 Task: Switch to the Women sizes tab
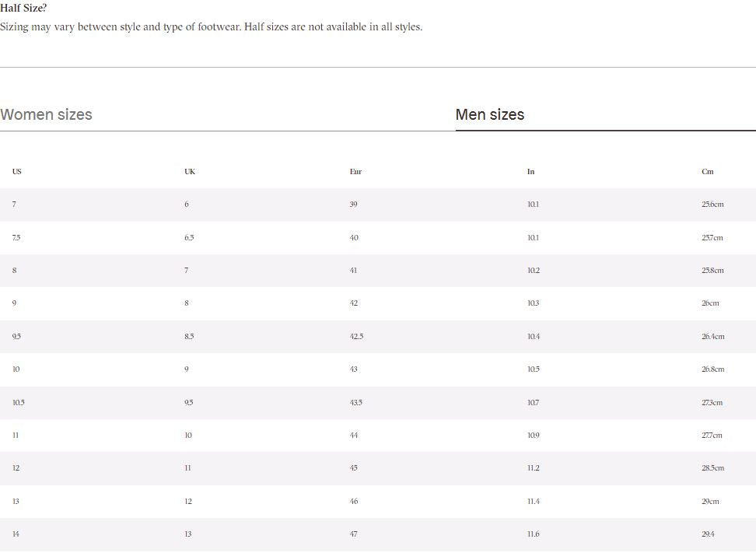tap(47, 114)
